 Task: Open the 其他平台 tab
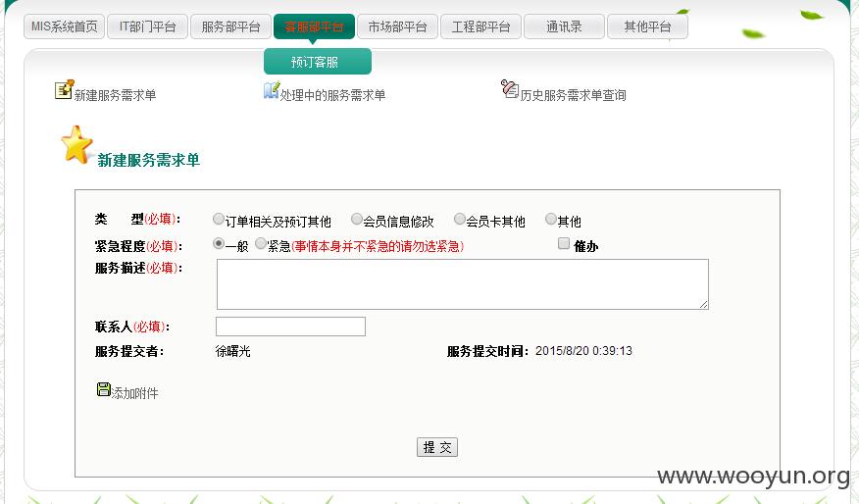[647, 26]
